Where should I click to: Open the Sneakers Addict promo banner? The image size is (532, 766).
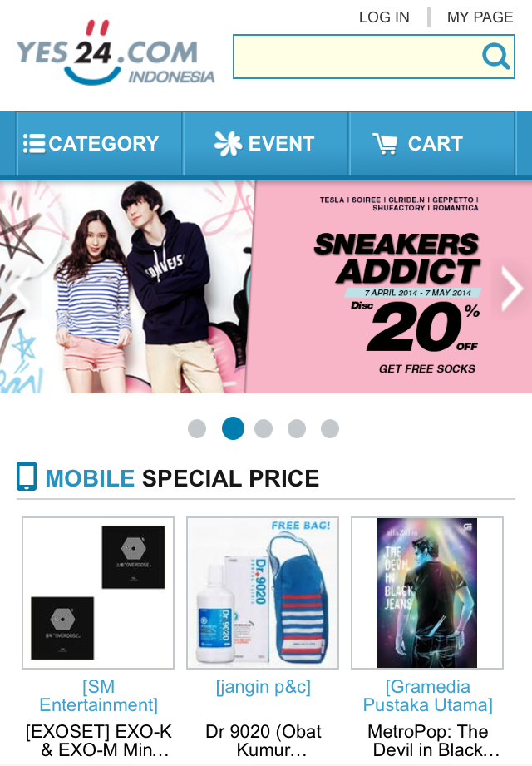pos(266,287)
